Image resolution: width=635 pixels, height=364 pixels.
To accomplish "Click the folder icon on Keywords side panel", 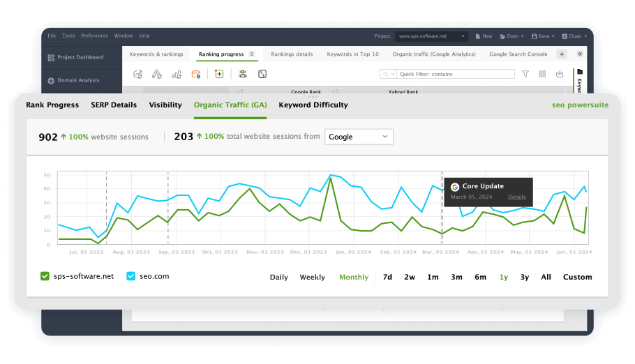I will [580, 72].
